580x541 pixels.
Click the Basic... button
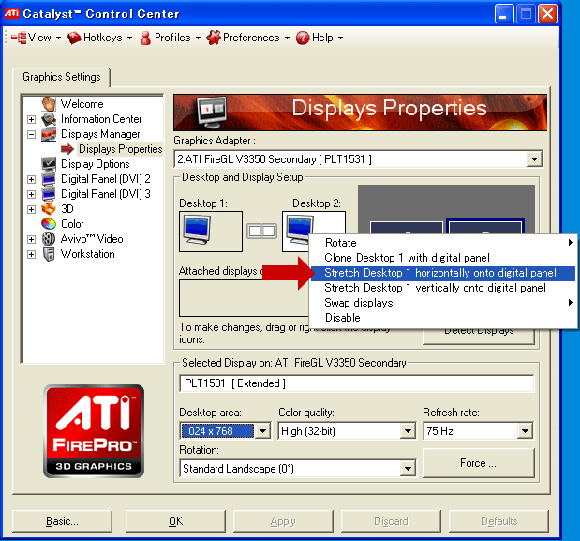(x=62, y=521)
